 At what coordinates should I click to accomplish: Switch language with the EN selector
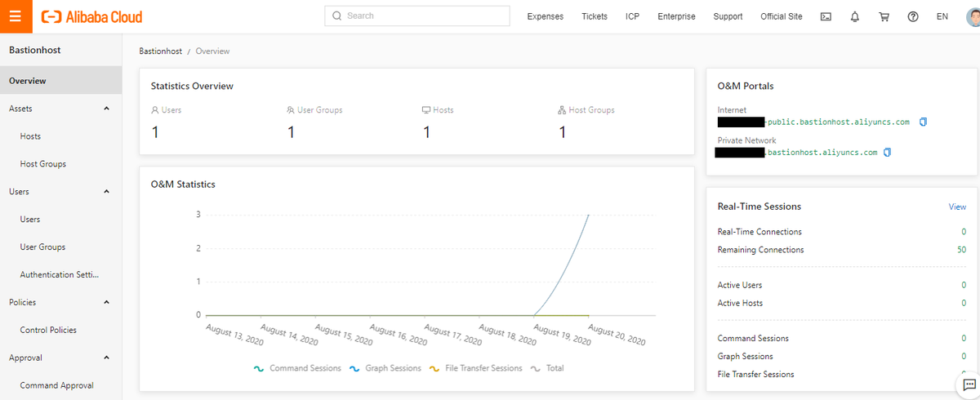click(942, 16)
